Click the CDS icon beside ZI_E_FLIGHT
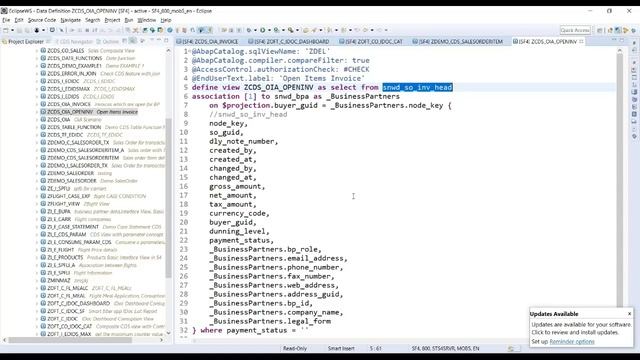 (x=43, y=250)
